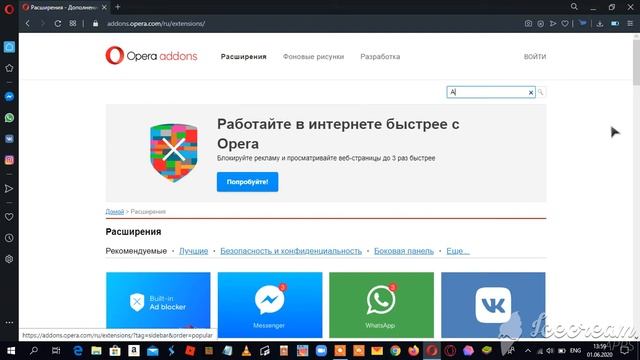Image resolution: width=640 pixels, height=360 pixels.
Task: Reload the current page
Action: tap(58, 24)
